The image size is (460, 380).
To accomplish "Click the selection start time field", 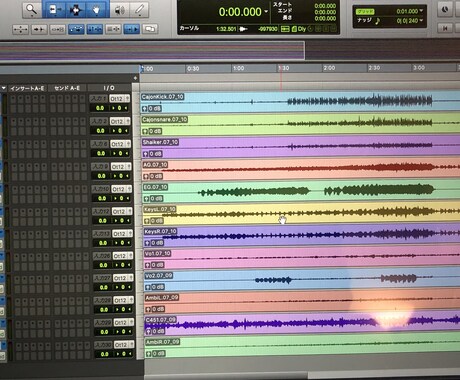I will (x=325, y=6).
